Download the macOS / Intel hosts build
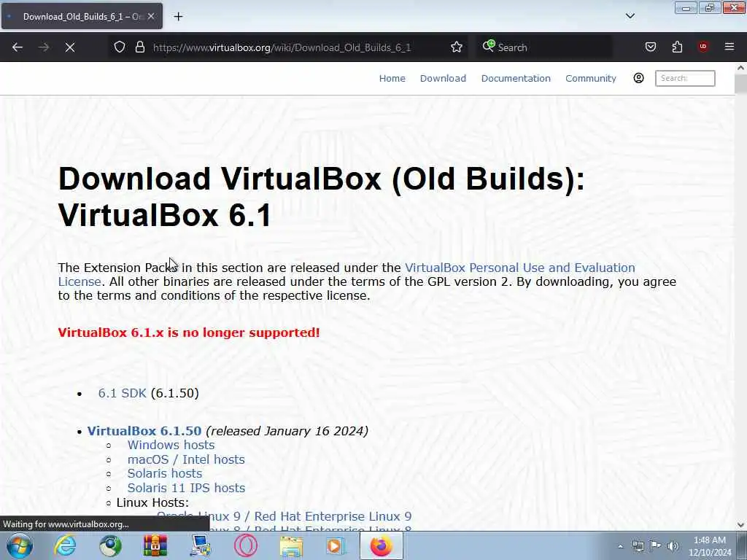Screen dimensions: 747x560 click(x=186, y=459)
